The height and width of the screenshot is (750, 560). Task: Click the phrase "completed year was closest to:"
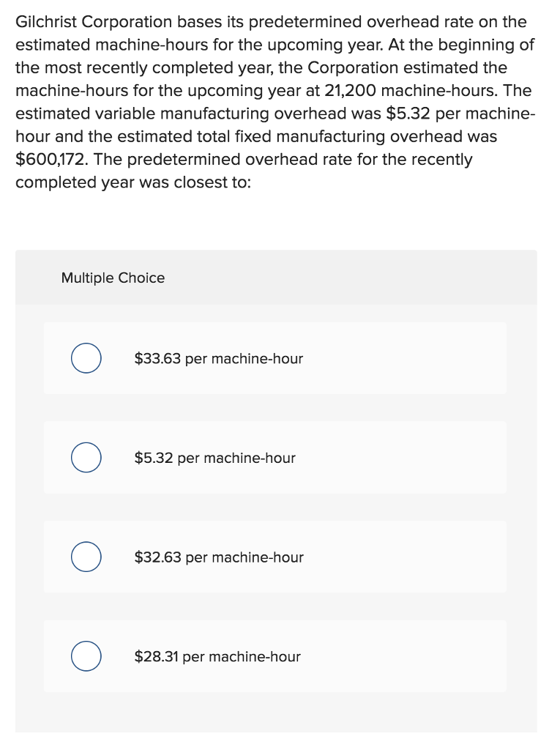(x=132, y=182)
